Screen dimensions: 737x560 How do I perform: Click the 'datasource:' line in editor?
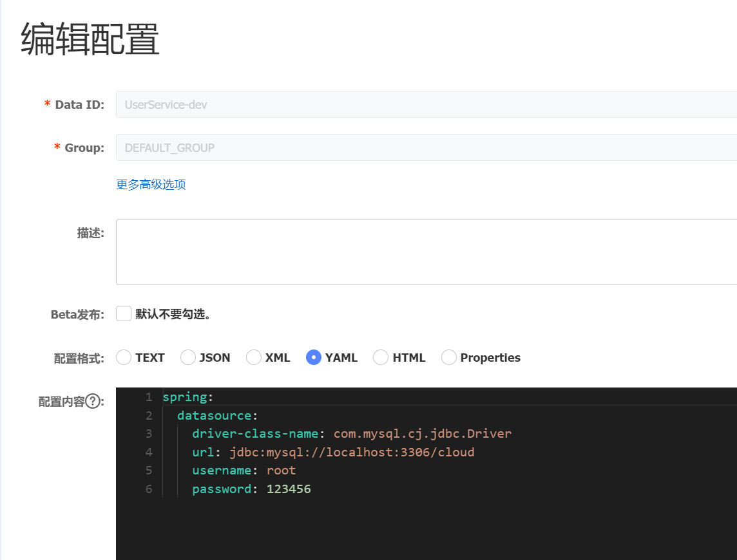tap(217, 415)
